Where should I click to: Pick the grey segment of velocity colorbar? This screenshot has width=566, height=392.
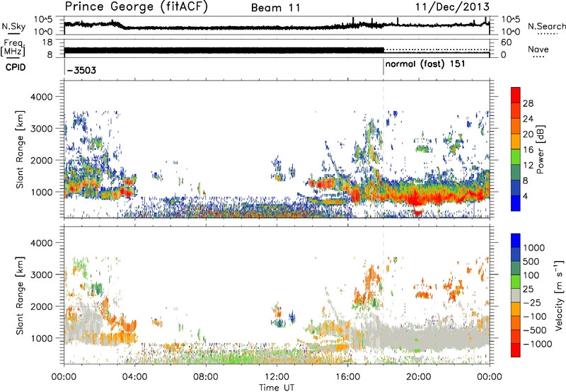(516, 295)
